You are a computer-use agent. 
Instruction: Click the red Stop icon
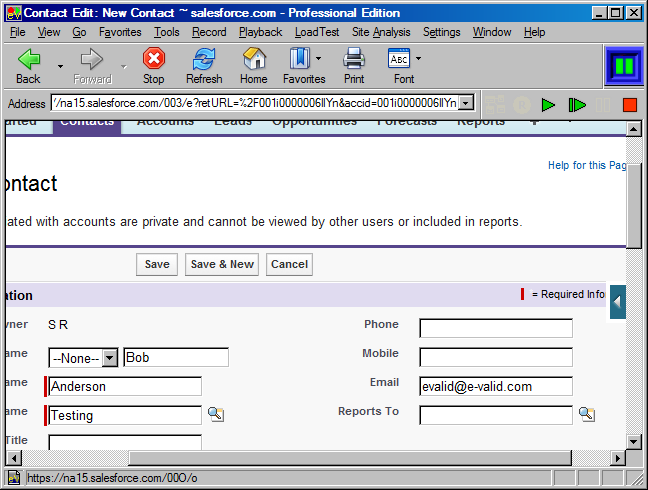coord(154,58)
